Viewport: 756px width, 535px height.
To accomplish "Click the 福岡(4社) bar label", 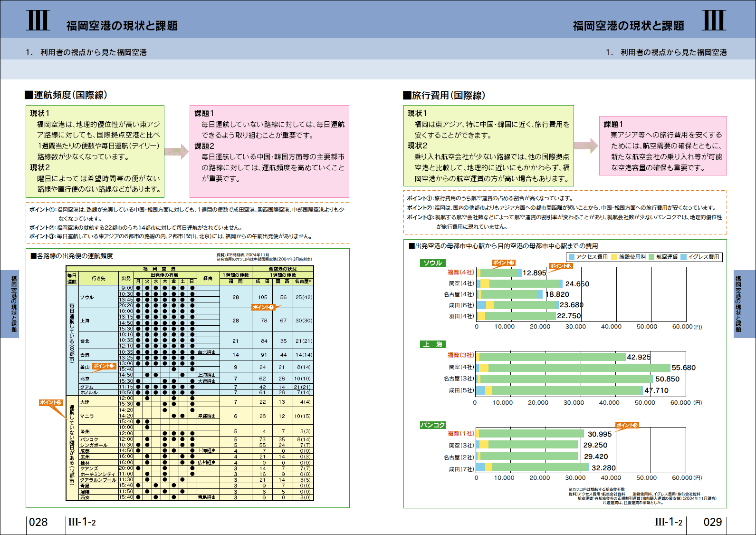I will (x=461, y=272).
